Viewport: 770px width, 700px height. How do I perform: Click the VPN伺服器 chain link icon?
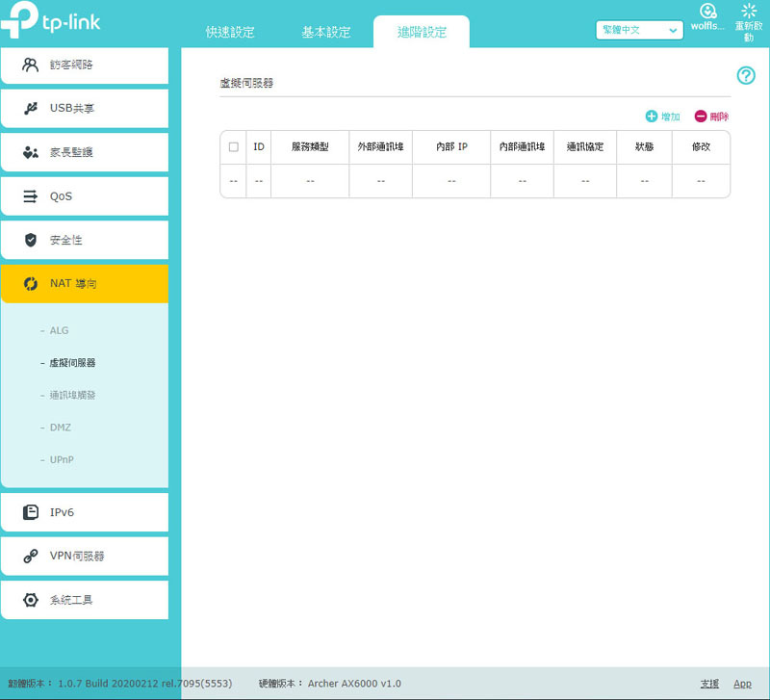[x=31, y=557]
